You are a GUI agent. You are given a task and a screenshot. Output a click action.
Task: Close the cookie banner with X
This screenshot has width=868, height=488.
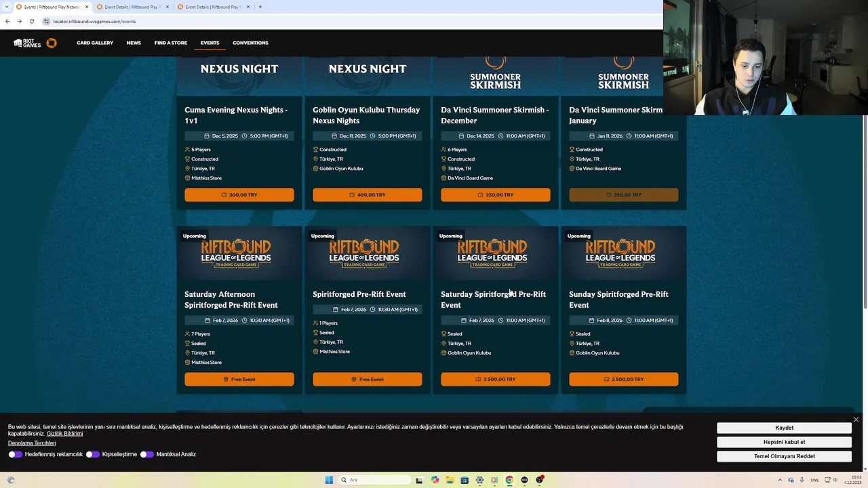point(856,420)
